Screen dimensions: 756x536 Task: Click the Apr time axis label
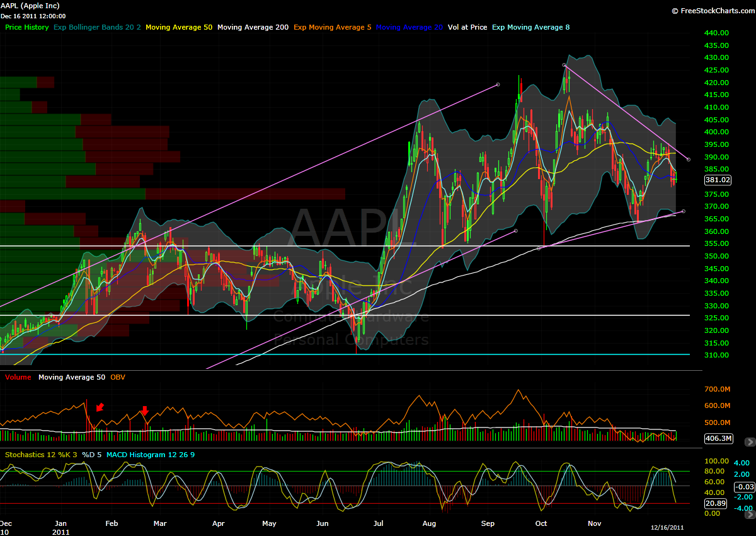pyautogui.click(x=219, y=523)
